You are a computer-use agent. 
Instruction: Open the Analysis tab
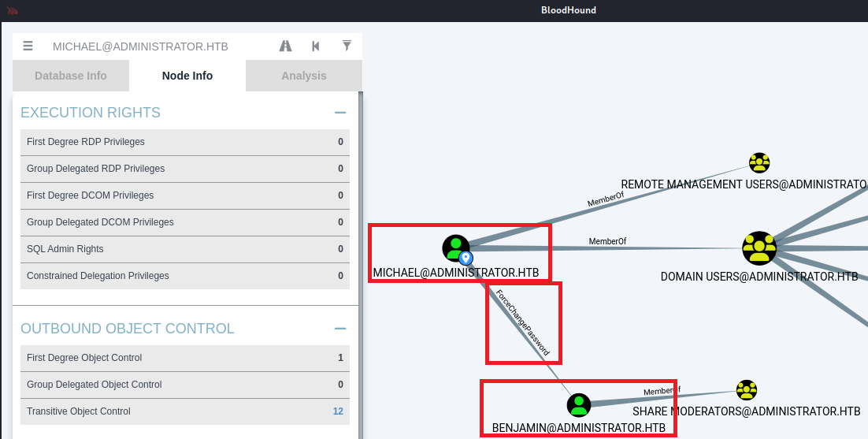point(303,76)
